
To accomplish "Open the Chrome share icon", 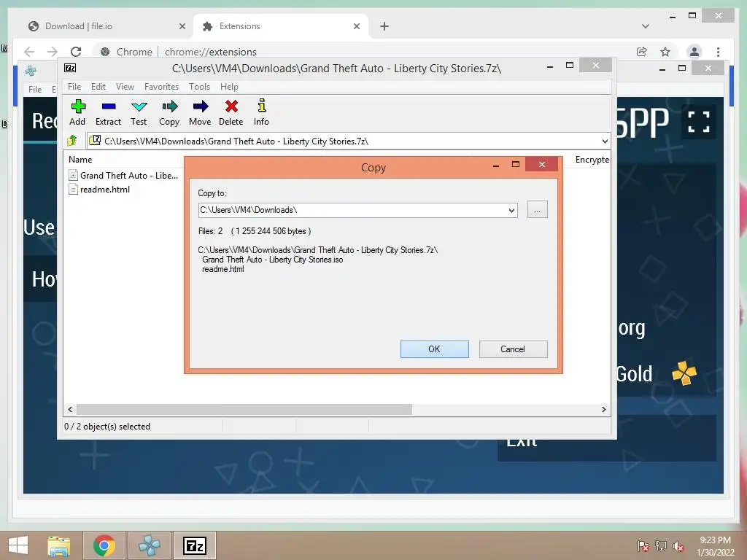I will [x=642, y=52].
